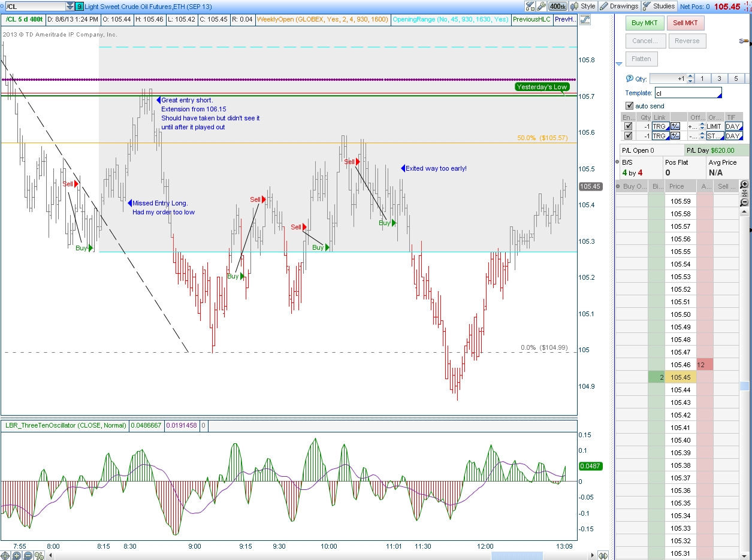Screen dimensions: 752x560
Task: Open the Style menu button
Action: click(583, 6)
